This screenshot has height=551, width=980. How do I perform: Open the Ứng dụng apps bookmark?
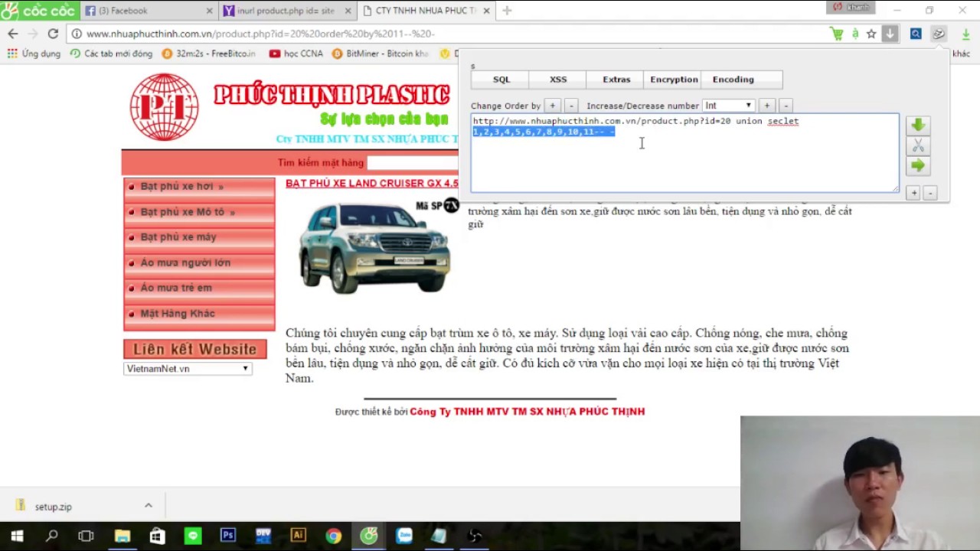34,54
